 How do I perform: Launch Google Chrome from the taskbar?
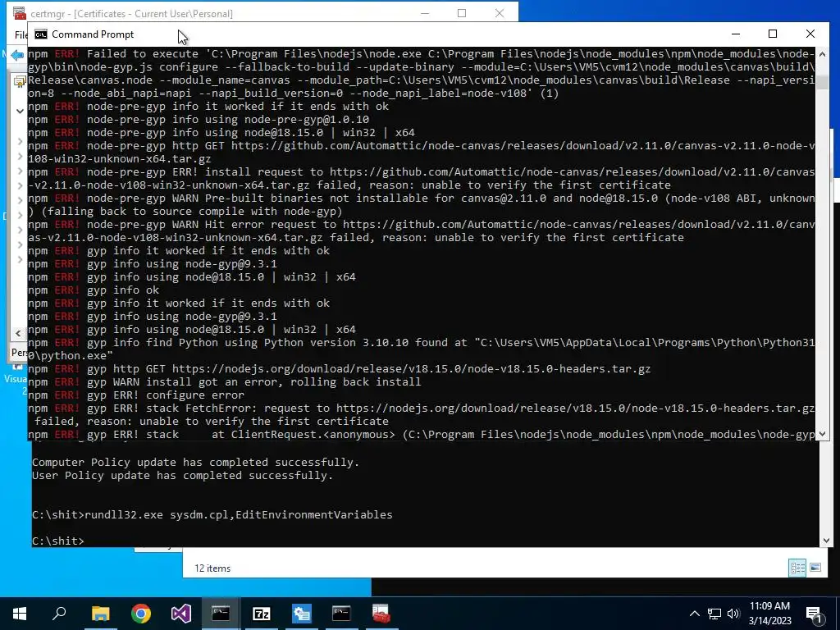(141, 614)
